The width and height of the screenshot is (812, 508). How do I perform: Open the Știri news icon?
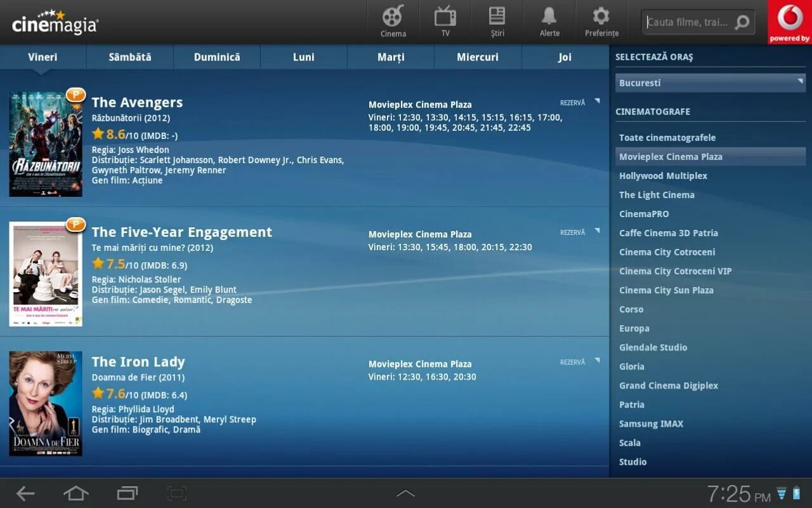tap(497, 22)
